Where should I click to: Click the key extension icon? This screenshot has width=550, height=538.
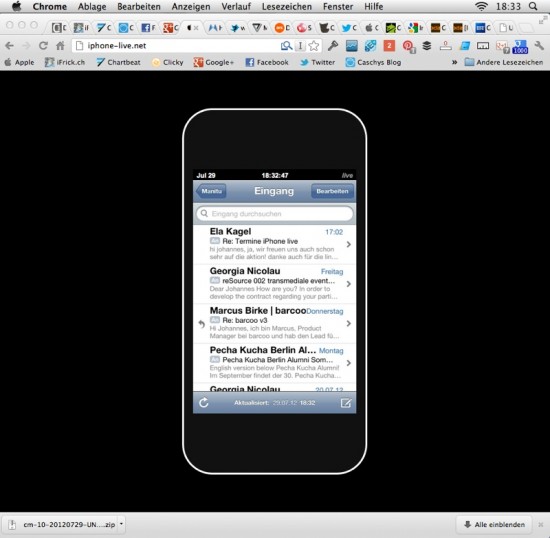click(333, 46)
